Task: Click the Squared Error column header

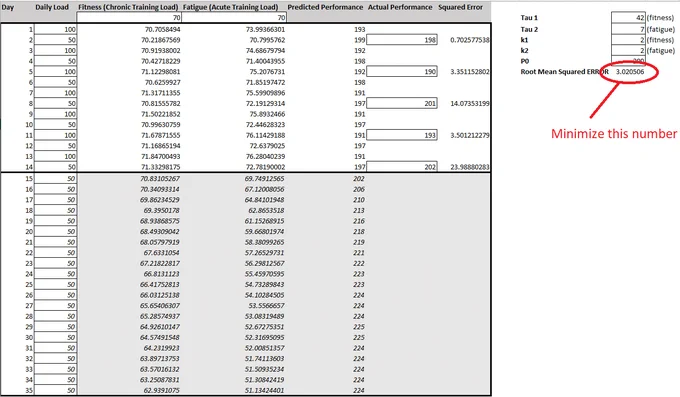Action: (x=460, y=7)
